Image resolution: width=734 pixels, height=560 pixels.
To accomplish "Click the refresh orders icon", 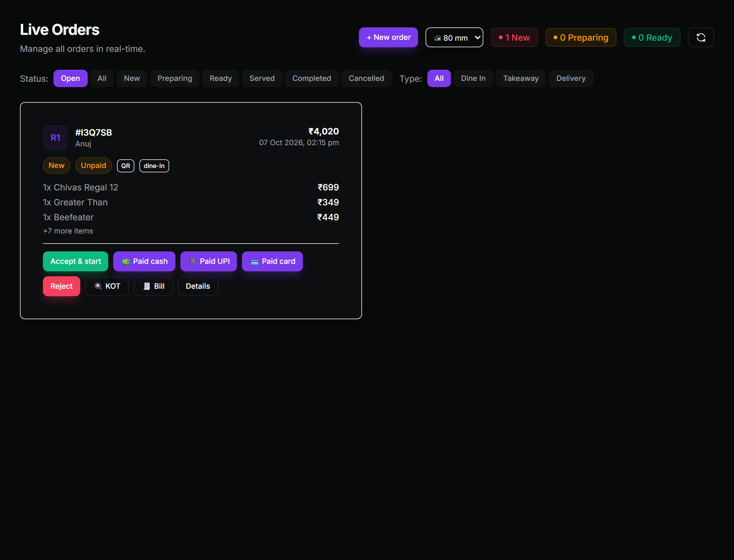I will (x=701, y=37).
